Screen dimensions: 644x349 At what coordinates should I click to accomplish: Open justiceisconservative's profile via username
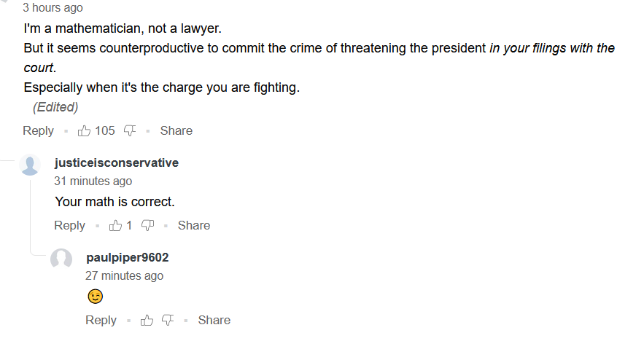(x=116, y=162)
